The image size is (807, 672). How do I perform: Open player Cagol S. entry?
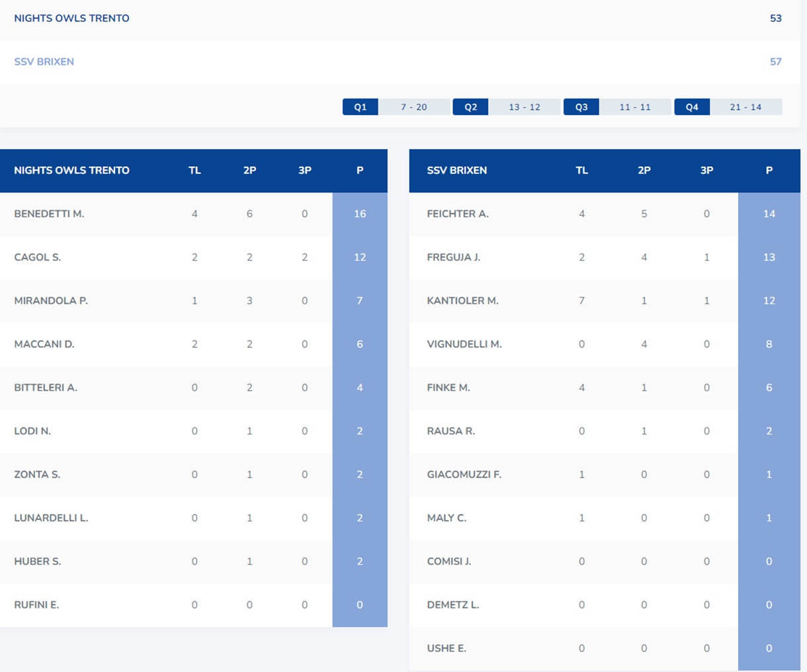click(x=37, y=257)
